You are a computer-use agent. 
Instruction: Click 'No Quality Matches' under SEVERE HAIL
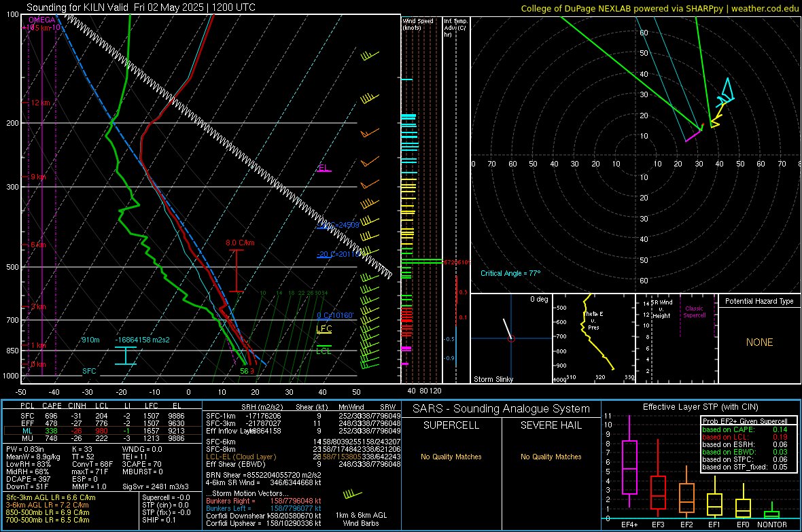pos(551,457)
